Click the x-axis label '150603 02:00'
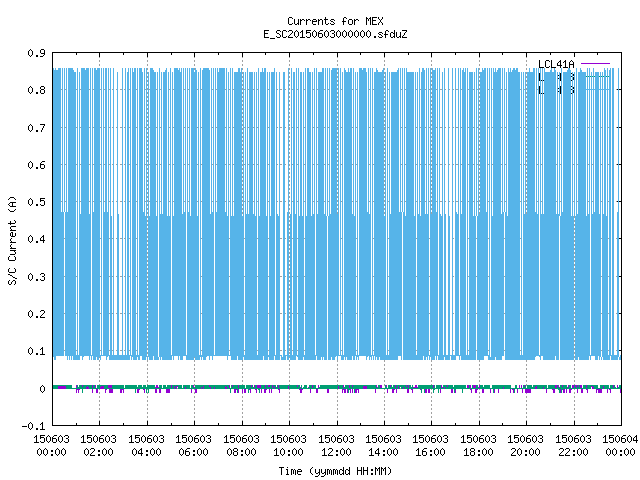Screen dimensions: 640x480 pos(98,446)
